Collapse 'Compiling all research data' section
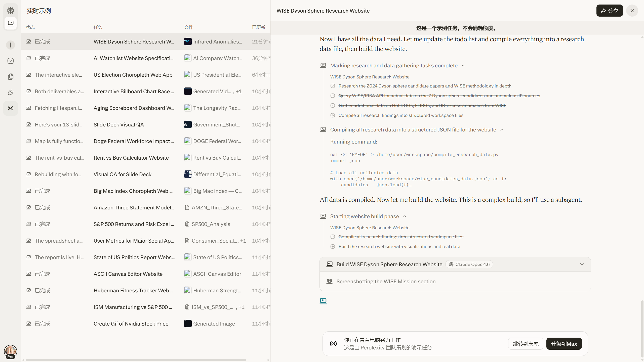Screen dimensions: 644x362 click(502, 130)
